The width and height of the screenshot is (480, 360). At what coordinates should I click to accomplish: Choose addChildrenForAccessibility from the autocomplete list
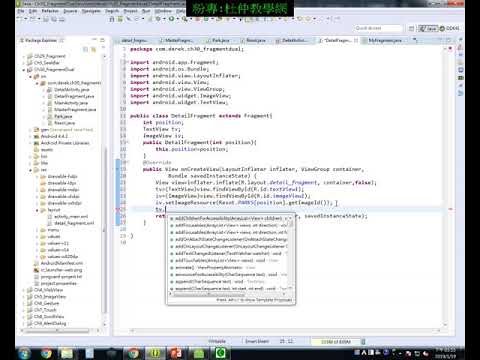pyautogui.click(x=229, y=218)
